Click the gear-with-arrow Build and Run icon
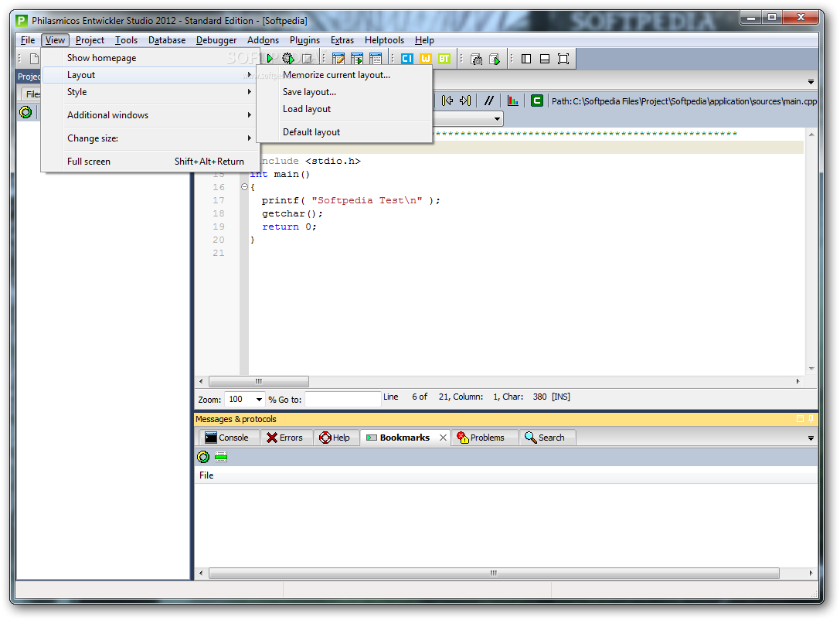This screenshot has height=620, width=840. coord(288,59)
